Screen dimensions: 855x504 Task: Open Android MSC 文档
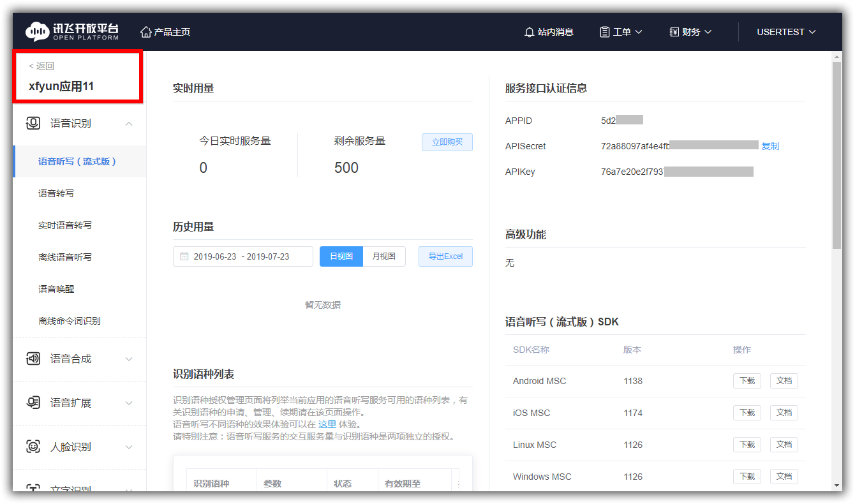click(784, 381)
